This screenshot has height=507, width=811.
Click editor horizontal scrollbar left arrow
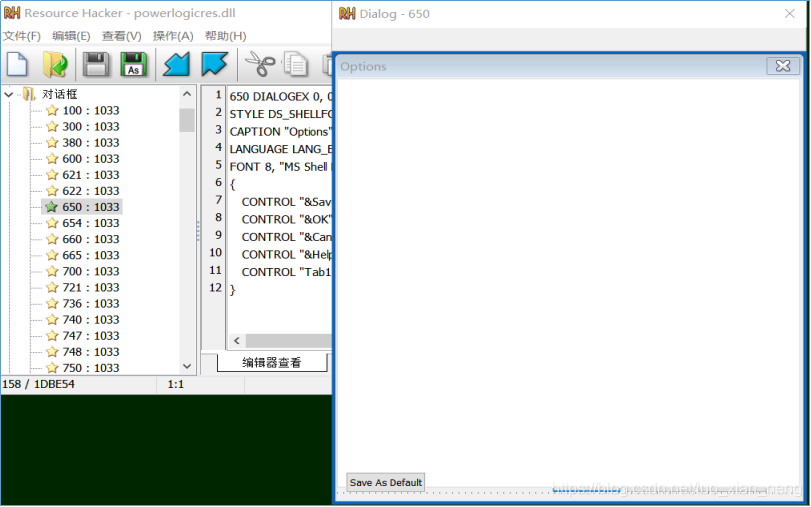tap(236, 340)
